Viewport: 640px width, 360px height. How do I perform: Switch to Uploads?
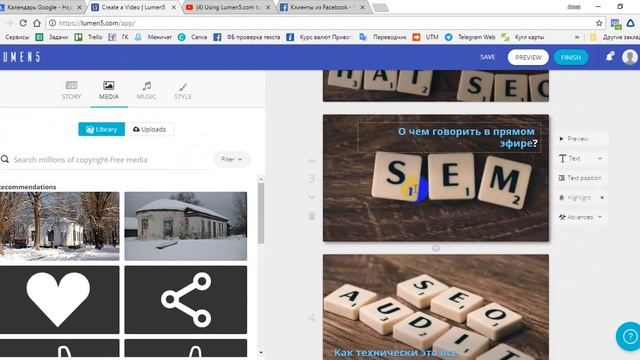click(149, 129)
